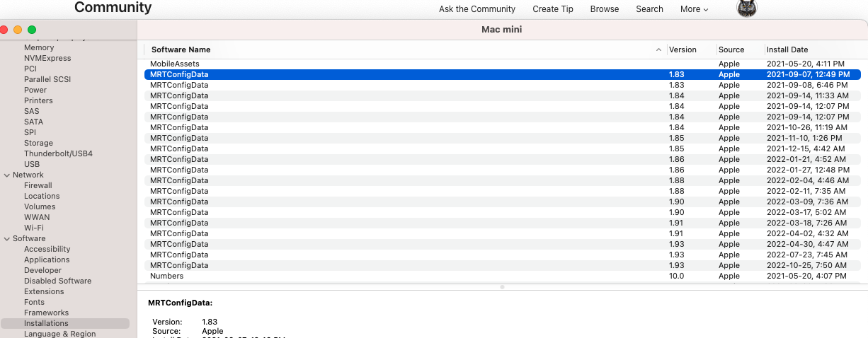Select Language & Region in the sidebar

59,334
